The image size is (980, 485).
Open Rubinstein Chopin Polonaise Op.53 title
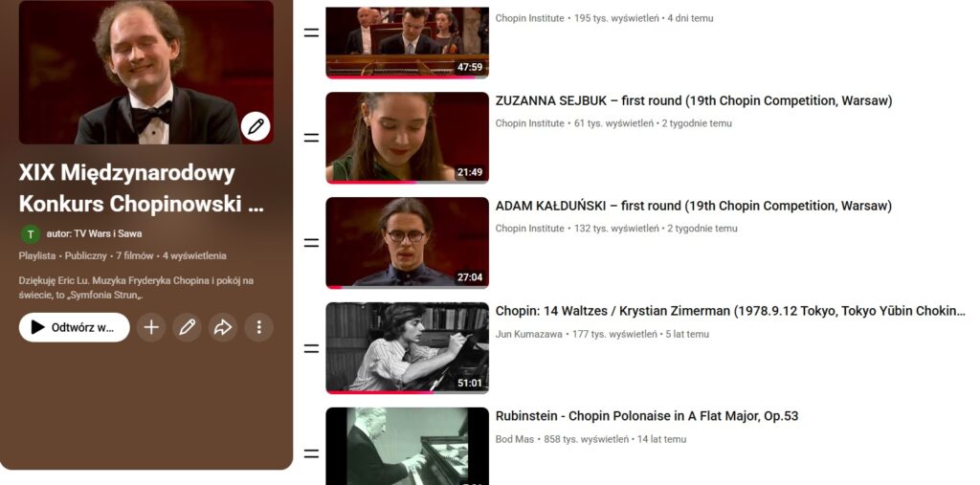tap(646, 416)
